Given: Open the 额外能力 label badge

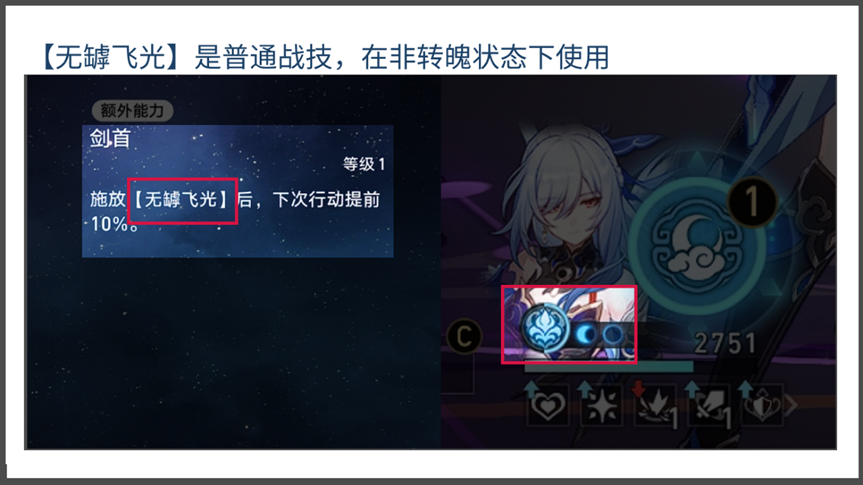Looking at the screenshot, I should (132, 111).
